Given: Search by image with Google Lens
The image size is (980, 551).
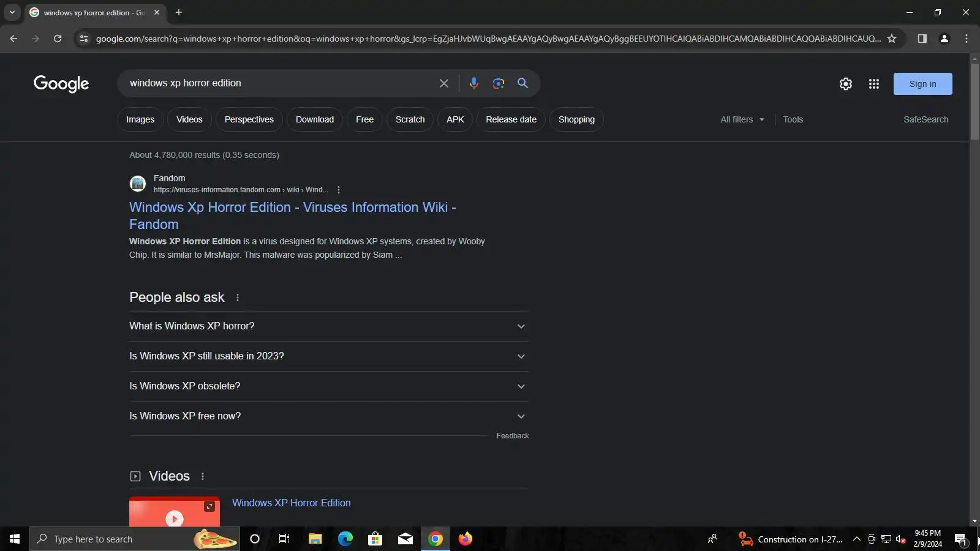Looking at the screenshot, I should pyautogui.click(x=499, y=83).
